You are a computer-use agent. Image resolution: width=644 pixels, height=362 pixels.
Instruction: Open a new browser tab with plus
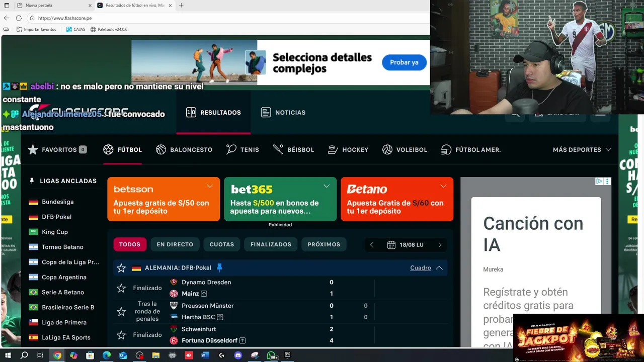coord(181,5)
